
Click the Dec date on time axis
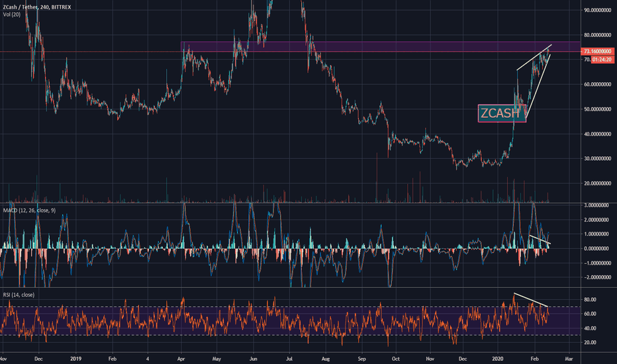[38, 359]
